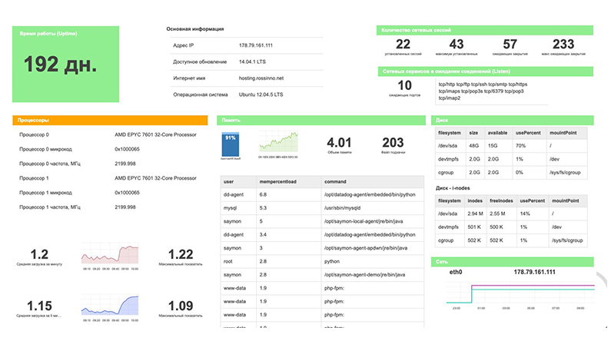
Task: Select the 1.22 maximum load value
Action: click(x=181, y=254)
